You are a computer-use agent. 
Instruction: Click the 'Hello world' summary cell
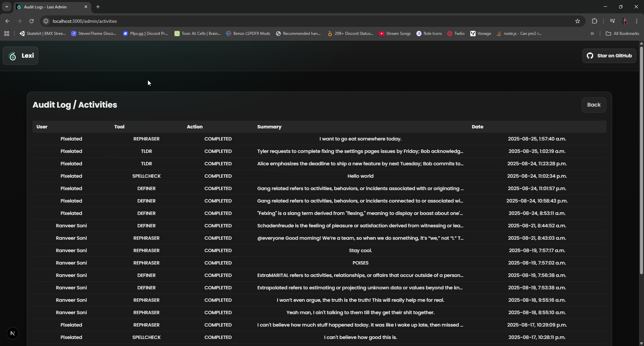(x=360, y=176)
